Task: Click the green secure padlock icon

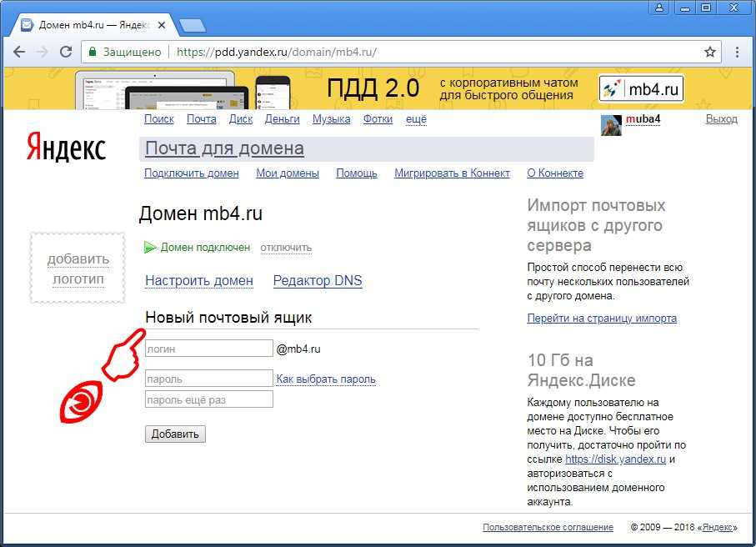Action: [93, 52]
